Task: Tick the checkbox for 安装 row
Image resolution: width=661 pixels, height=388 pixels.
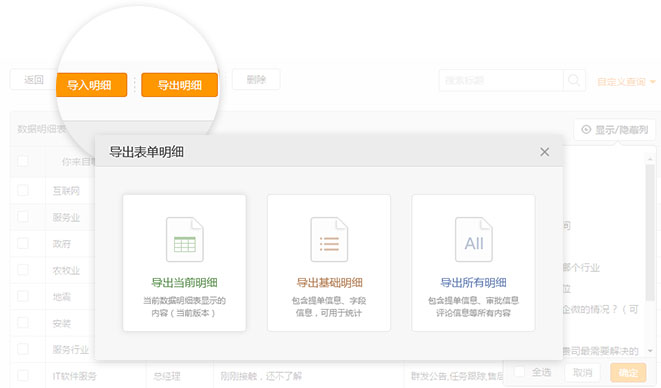Action: (23, 323)
